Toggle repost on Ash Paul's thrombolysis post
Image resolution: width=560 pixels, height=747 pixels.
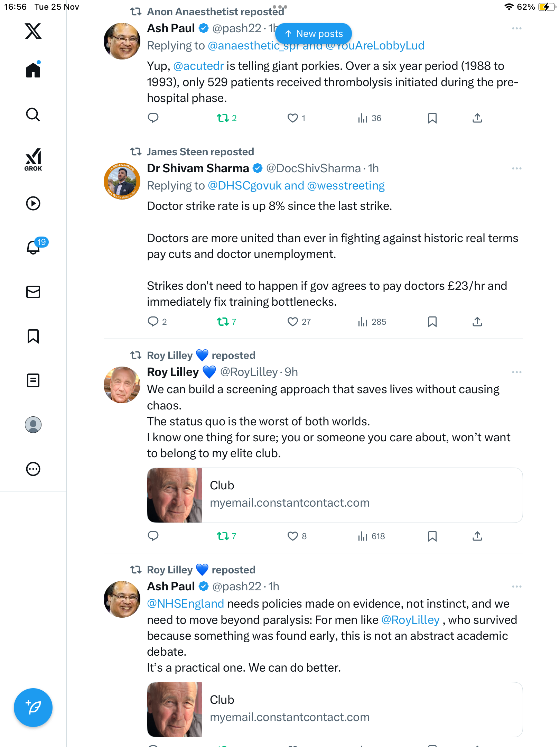(223, 118)
